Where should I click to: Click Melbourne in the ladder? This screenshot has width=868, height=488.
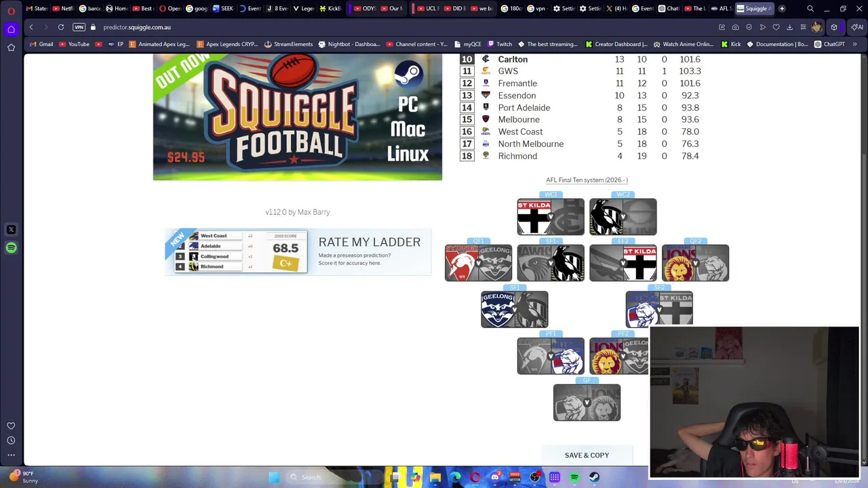(580, 119)
